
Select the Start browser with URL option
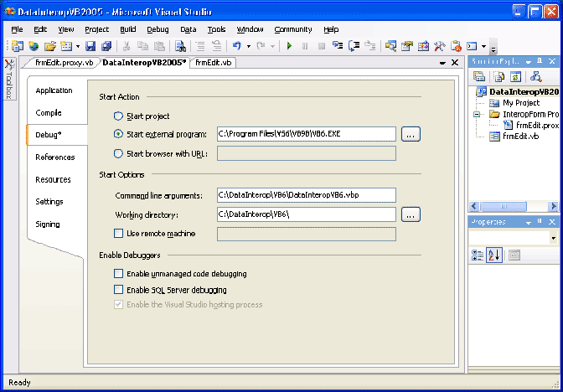click(118, 154)
